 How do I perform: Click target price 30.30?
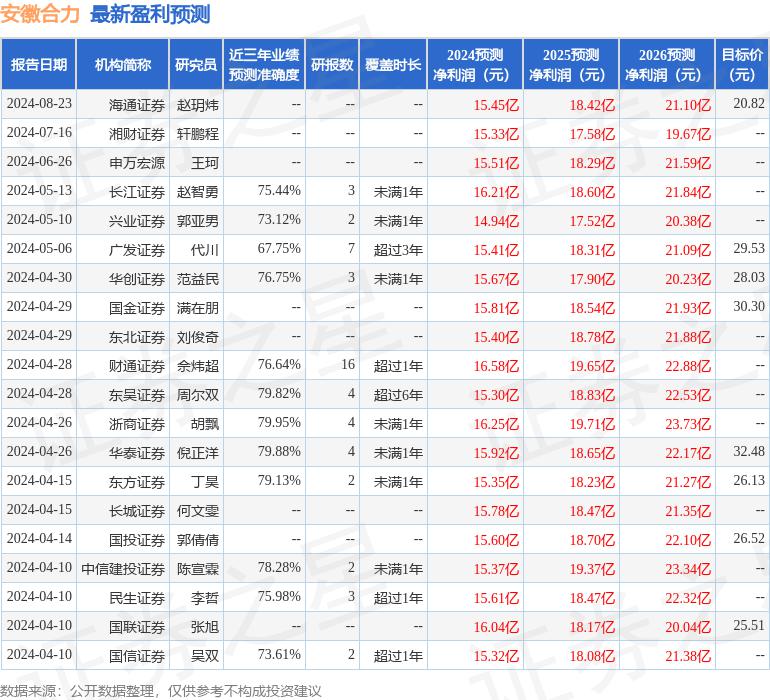click(749, 307)
